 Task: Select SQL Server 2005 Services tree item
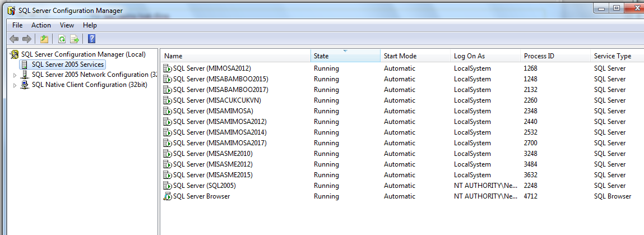[68, 64]
